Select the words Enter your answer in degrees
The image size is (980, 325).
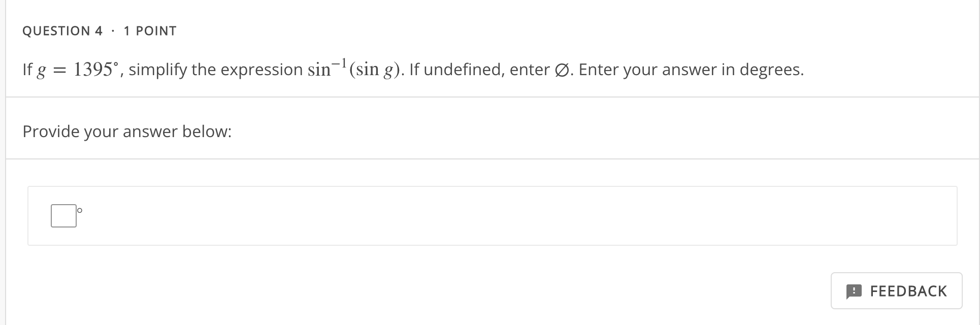[x=692, y=70]
